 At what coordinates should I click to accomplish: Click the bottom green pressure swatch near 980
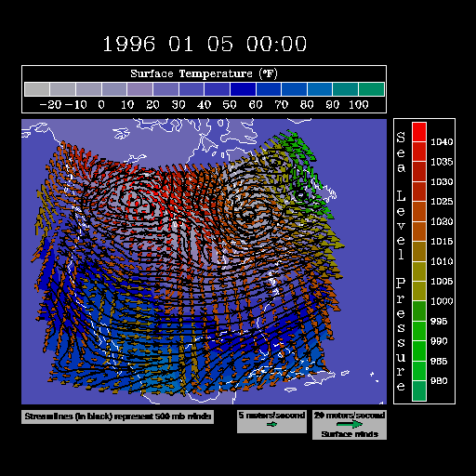[419, 390]
